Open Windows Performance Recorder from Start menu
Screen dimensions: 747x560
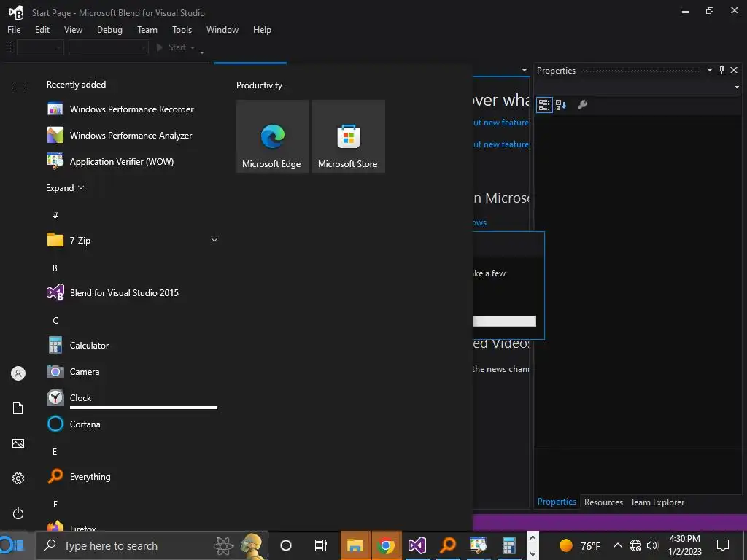click(132, 109)
